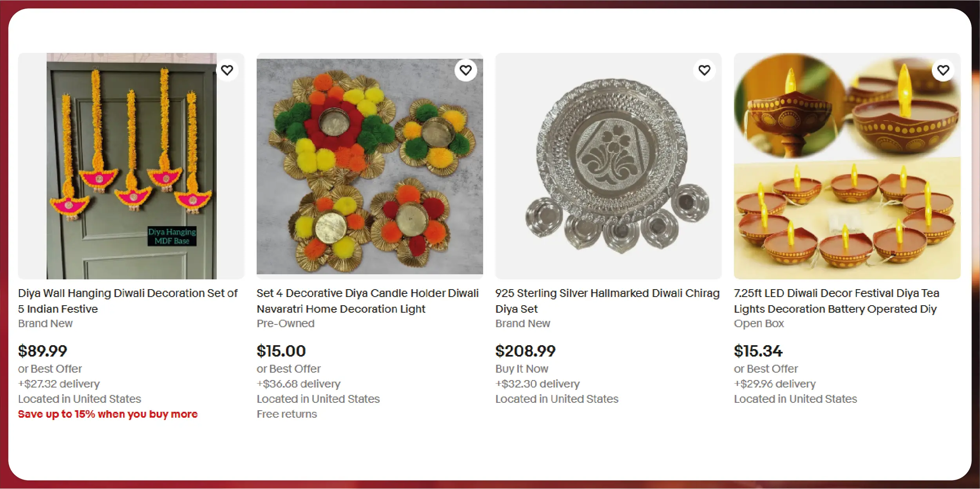Click the $15.34 price

coord(758,351)
